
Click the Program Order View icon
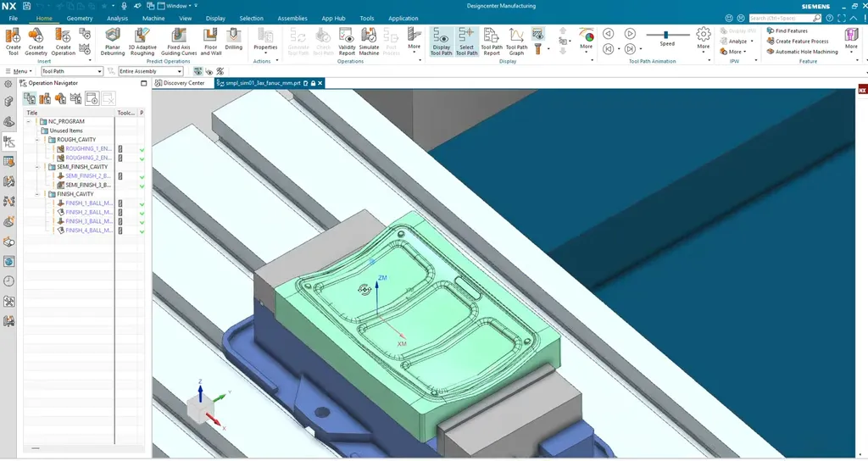coord(30,98)
